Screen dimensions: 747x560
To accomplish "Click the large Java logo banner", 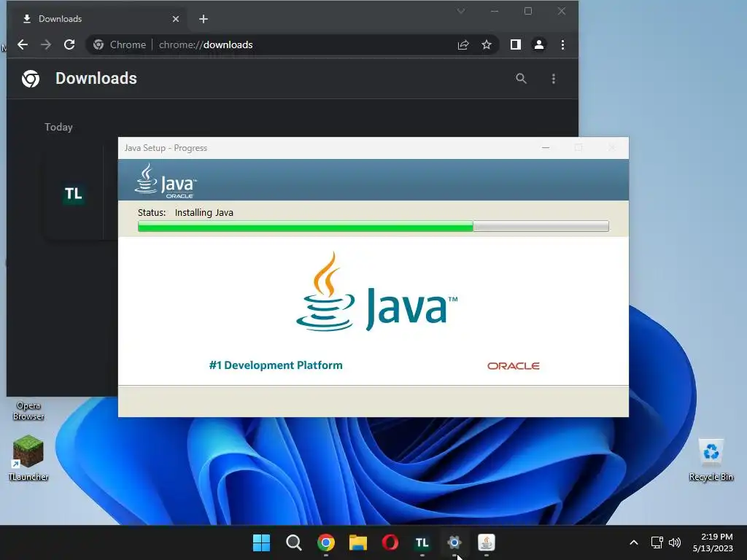I will pyautogui.click(x=376, y=292).
